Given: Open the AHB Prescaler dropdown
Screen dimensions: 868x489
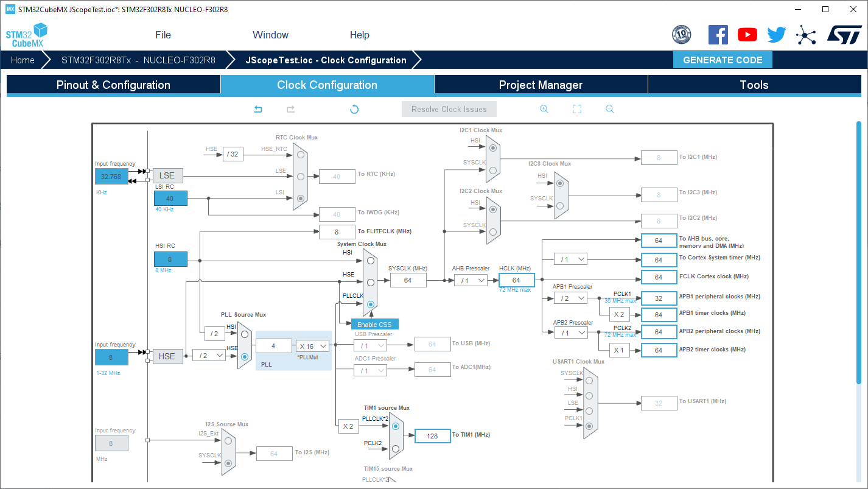Looking at the screenshot, I should [x=471, y=280].
